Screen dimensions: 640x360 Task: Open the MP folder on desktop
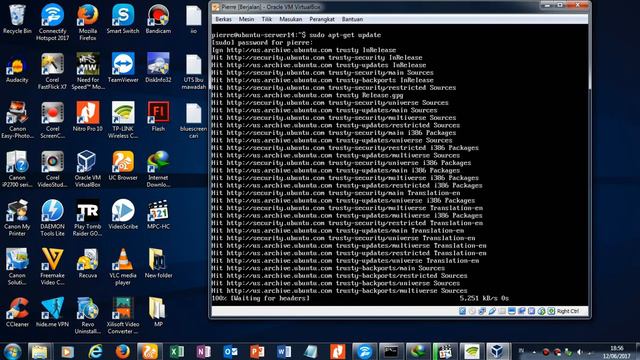point(158,313)
